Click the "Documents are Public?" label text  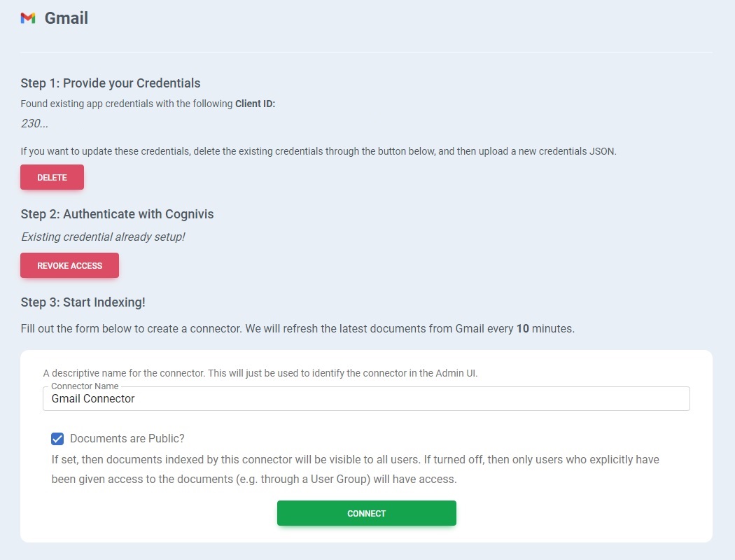127,439
